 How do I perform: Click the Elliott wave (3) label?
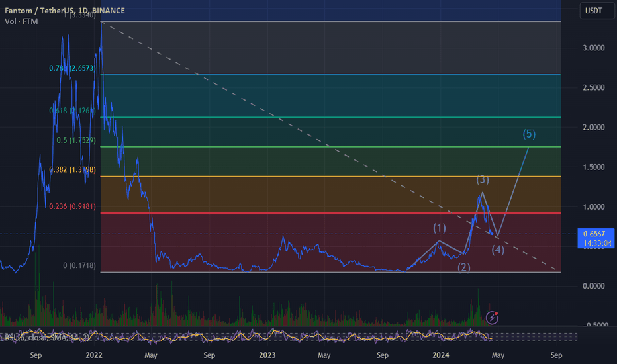(483, 179)
